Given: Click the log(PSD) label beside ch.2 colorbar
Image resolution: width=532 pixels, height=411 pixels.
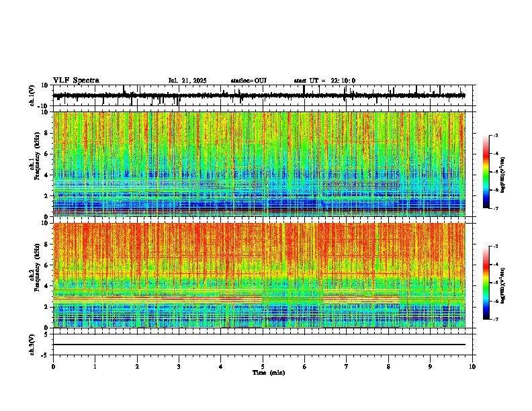Looking at the screenshot, I should (503, 285).
